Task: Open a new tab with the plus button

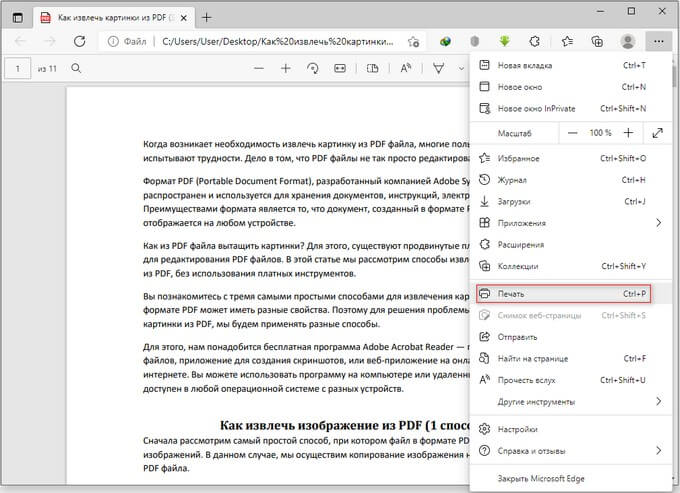Action: [207, 18]
